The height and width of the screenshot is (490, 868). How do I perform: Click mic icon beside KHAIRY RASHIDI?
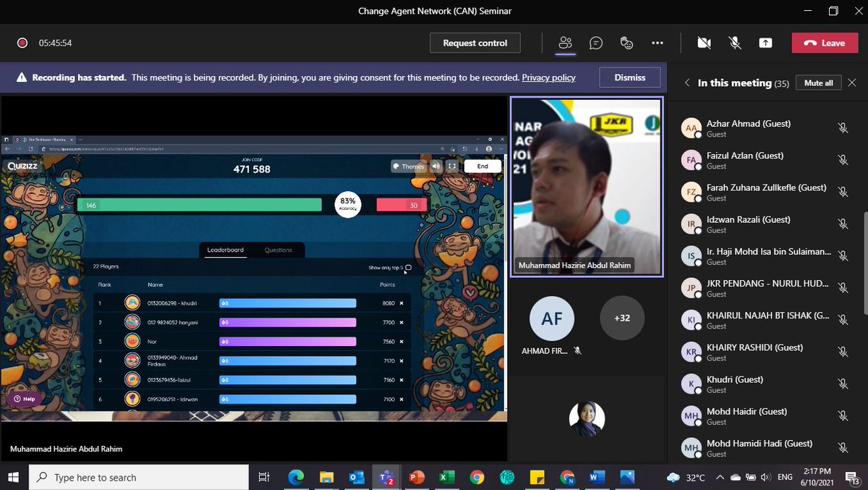point(843,352)
